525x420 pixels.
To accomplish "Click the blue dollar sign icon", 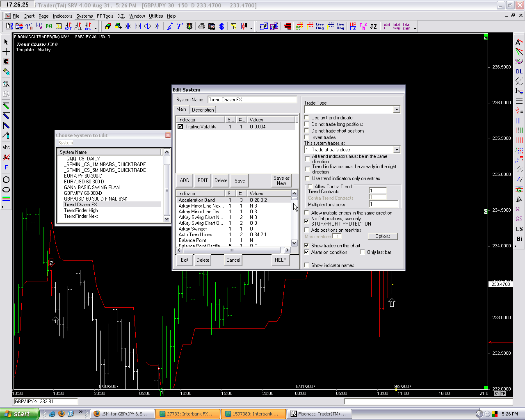I will coord(221,26).
